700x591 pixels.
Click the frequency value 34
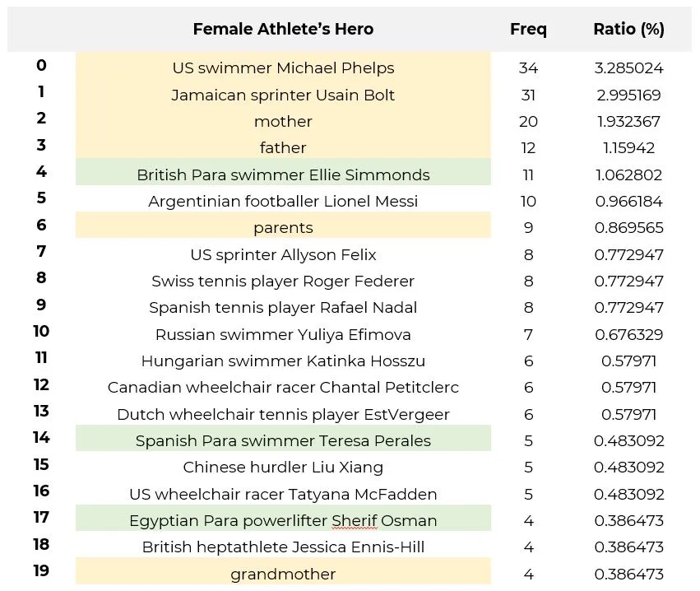[528, 67]
